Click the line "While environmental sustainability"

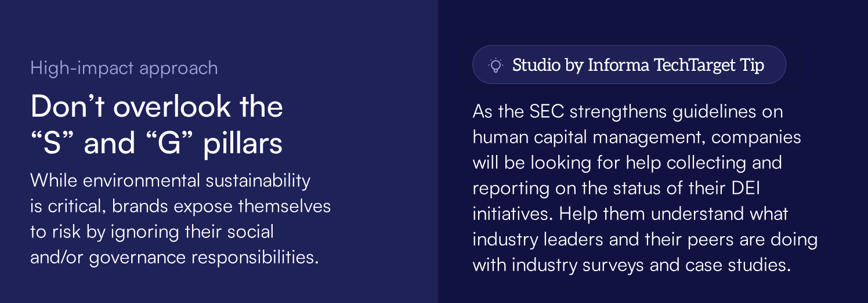coord(170,181)
